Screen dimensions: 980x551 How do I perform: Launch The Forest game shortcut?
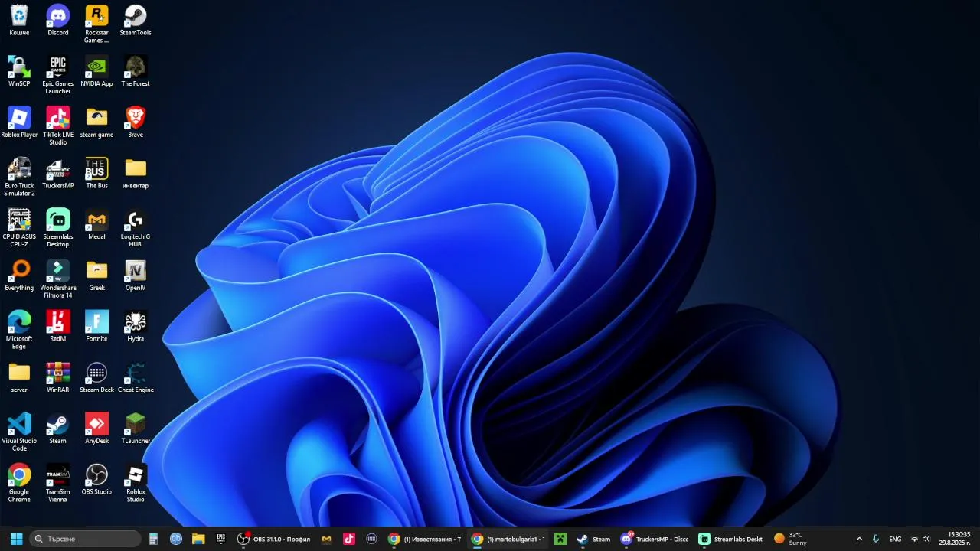[x=136, y=71]
